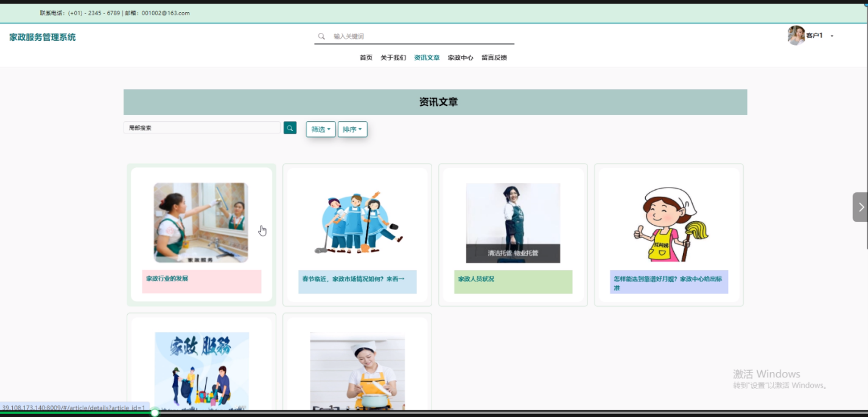868x417 pixels.
Task: Click the magnifier icon in header search bar
Action: pyautogui.click(x=321, y=37)
